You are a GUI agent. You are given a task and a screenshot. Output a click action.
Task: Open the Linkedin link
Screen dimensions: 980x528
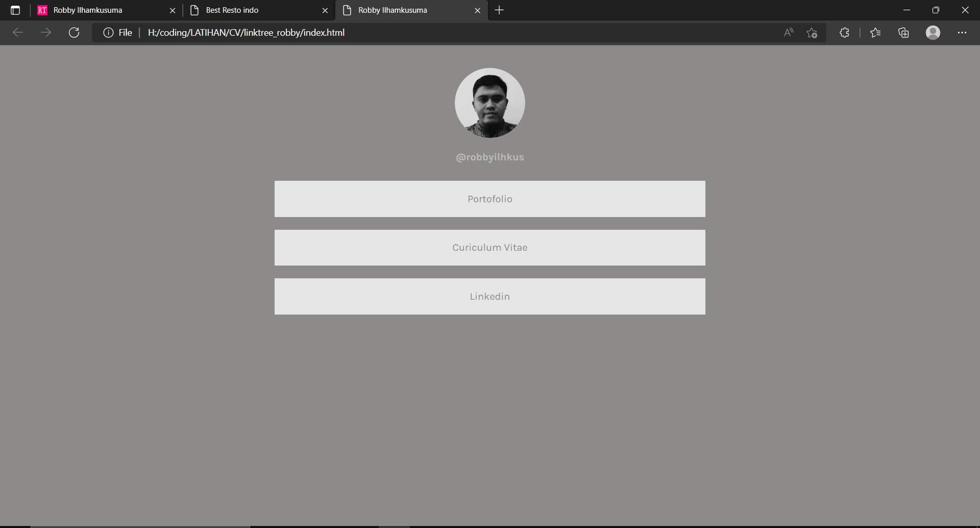489,296
